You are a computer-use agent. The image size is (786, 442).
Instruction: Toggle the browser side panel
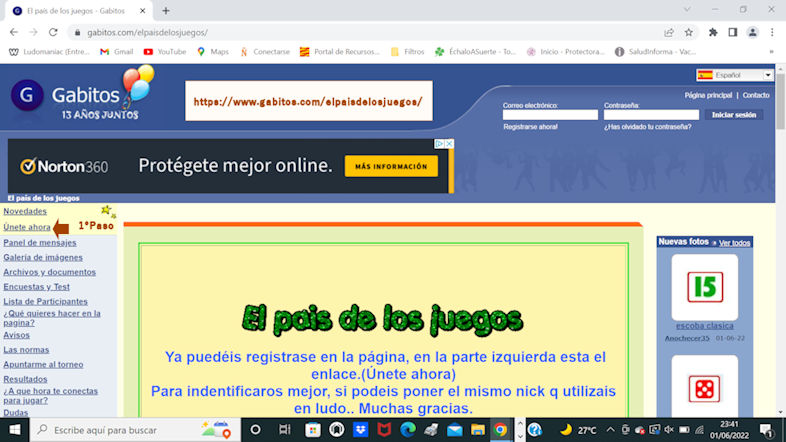click(x=732, y=32)
